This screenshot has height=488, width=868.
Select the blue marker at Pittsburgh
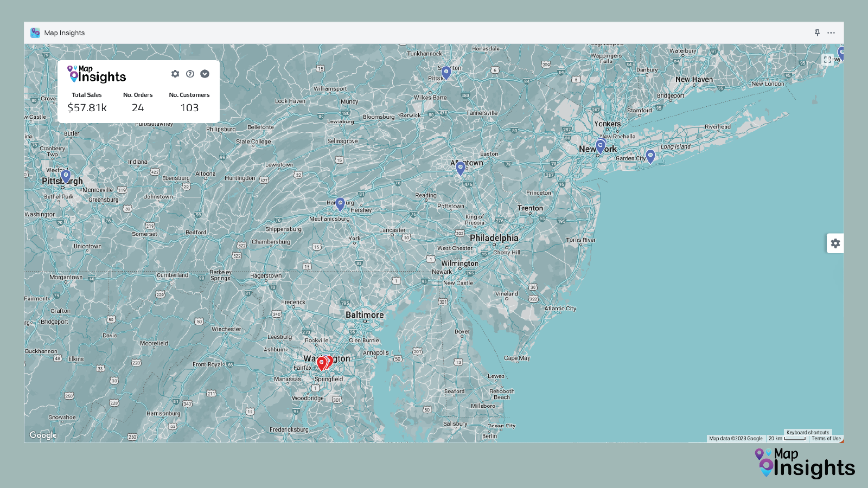tap(66, 176)
